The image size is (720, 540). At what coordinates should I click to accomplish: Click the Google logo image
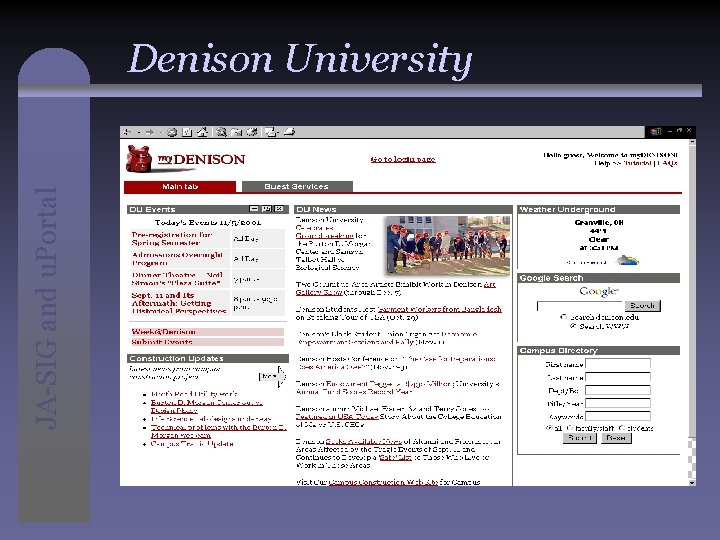tap(599, 291)
